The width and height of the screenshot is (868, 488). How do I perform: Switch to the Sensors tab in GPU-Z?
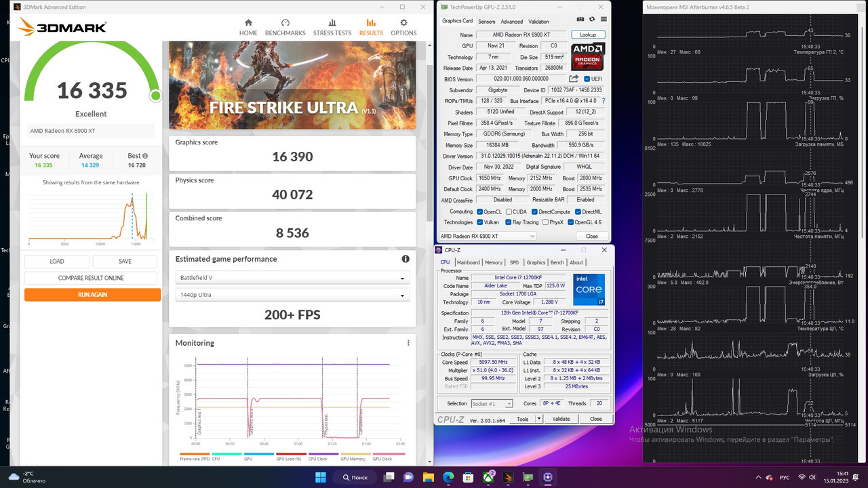point(487,22)
